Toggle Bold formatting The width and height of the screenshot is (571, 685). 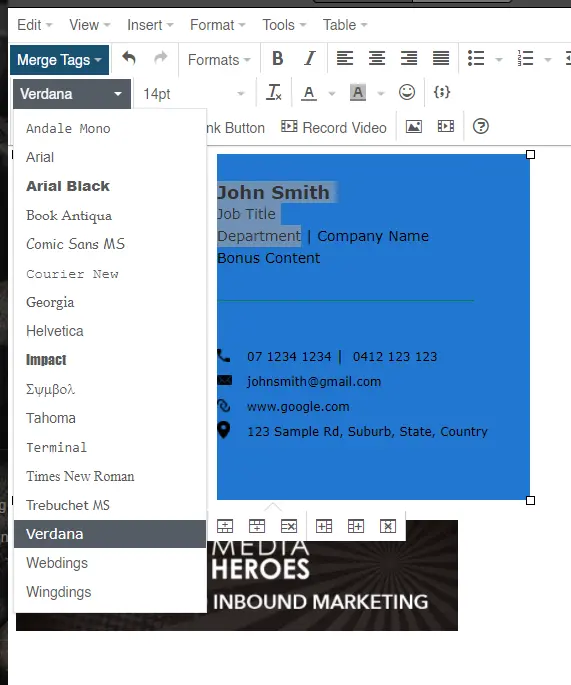(x=277, y=59)
